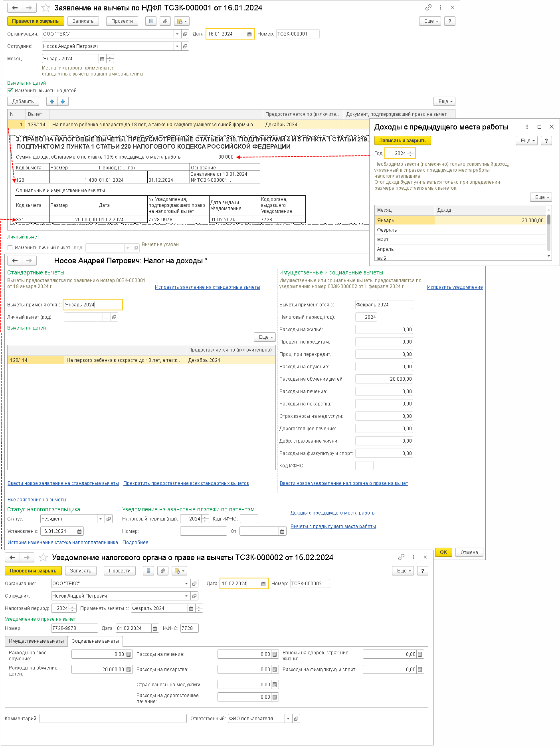This screenshot has width=560, height=747.
Task: Switch to Социальные вычеты tab
Action: [95, 641]
